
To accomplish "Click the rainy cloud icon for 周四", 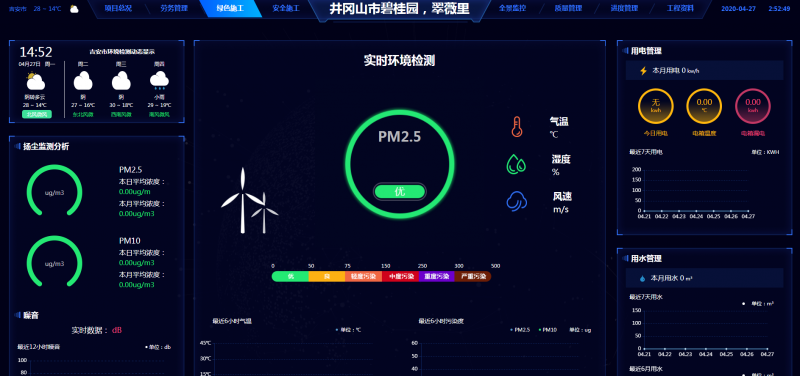I will point(159,81).
